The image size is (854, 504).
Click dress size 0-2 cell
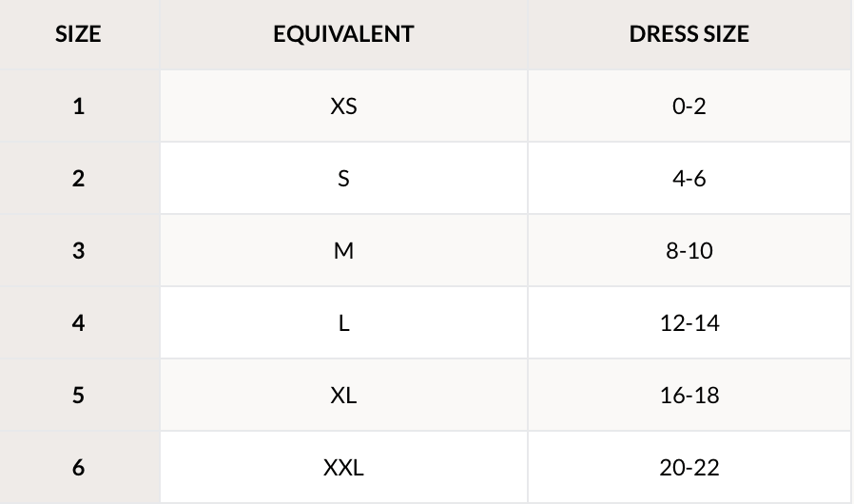[689, 107]
